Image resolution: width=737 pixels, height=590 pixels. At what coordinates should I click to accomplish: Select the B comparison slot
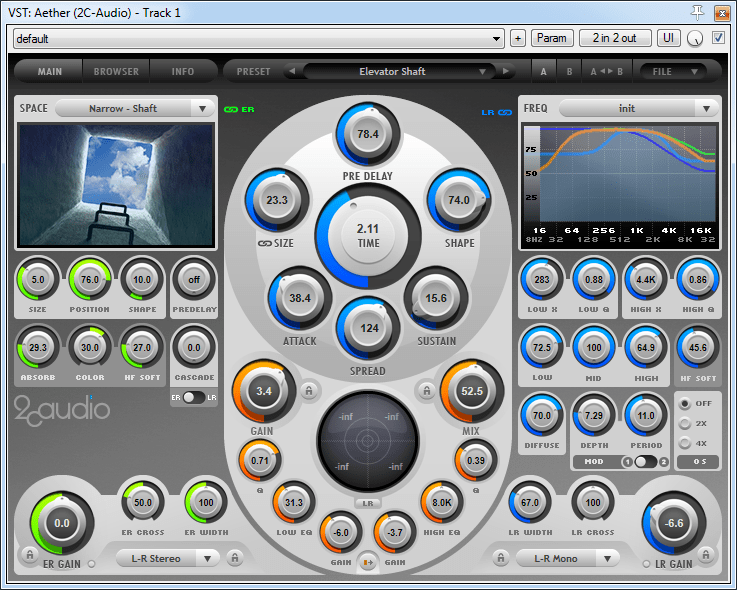(x=569, y=71)
